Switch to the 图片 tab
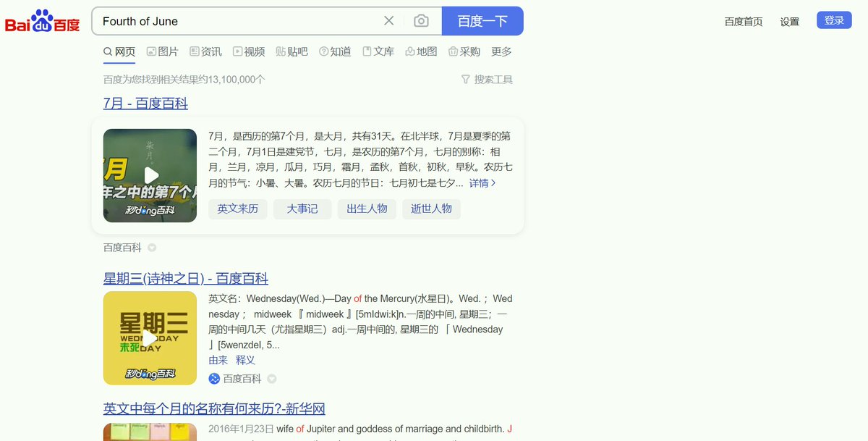The image size is (868, 441). (x=162, y=51)
